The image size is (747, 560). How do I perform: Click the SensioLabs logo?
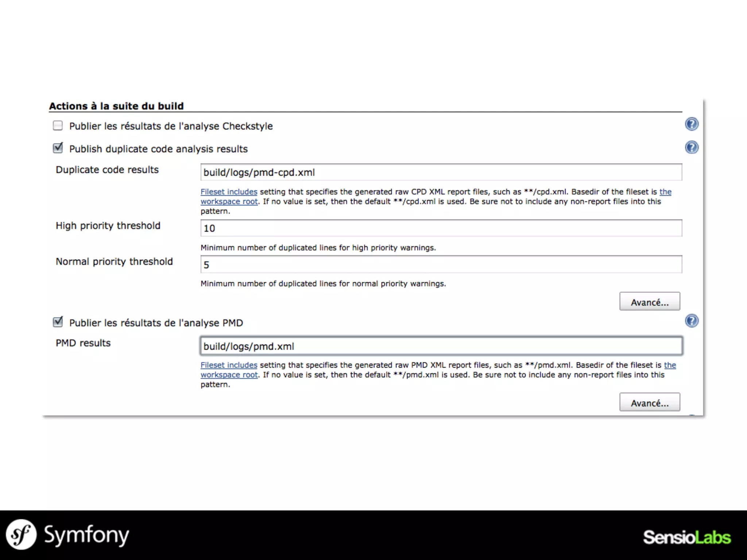tap(686, 537)
